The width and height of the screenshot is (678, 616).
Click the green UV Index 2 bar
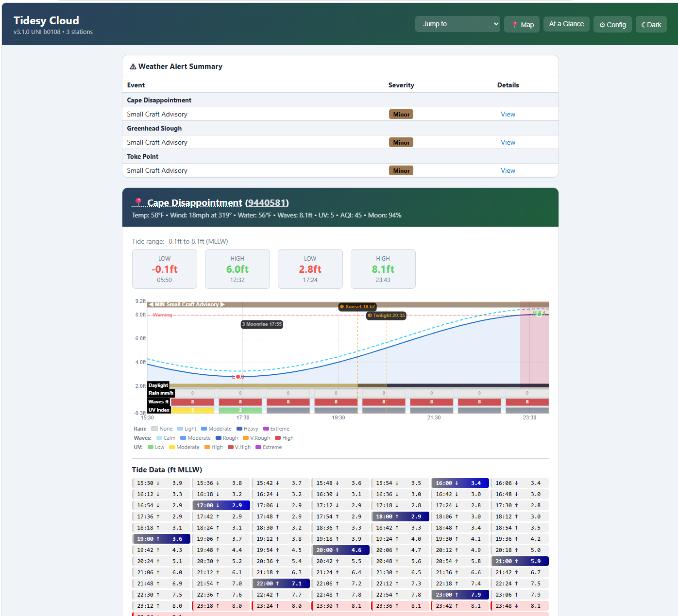point(240,410)
